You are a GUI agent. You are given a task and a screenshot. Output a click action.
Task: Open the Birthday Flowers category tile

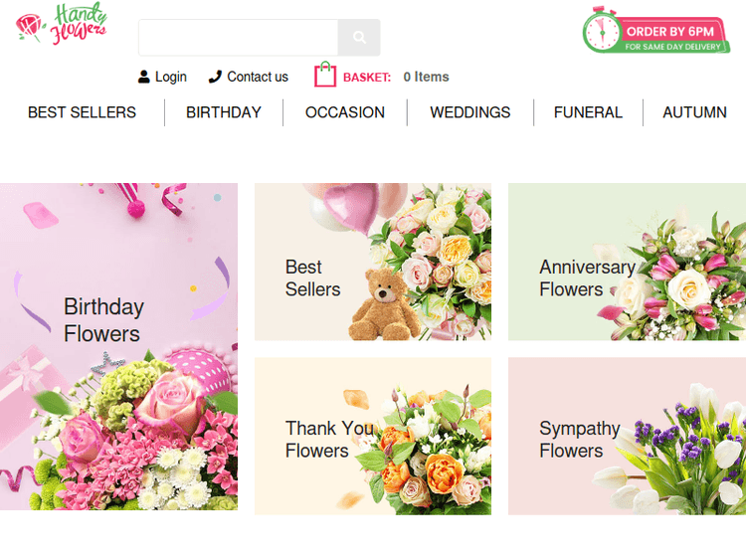click(118, 346)
